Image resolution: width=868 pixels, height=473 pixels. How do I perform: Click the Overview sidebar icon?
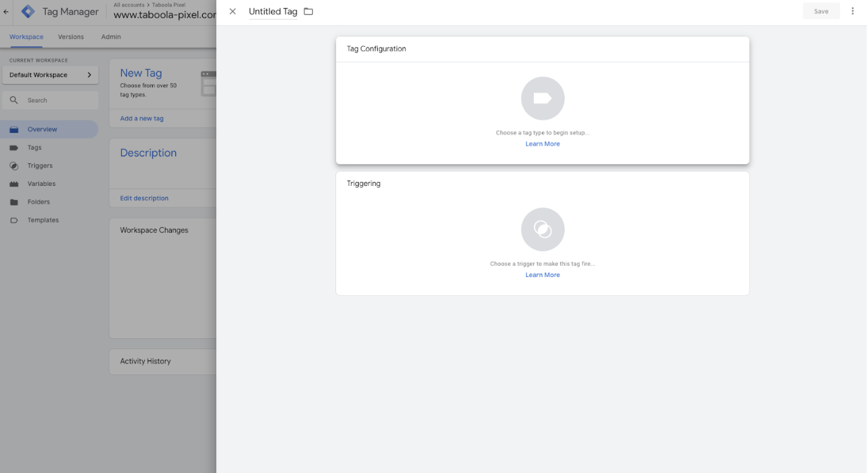(x=14, y=130)
